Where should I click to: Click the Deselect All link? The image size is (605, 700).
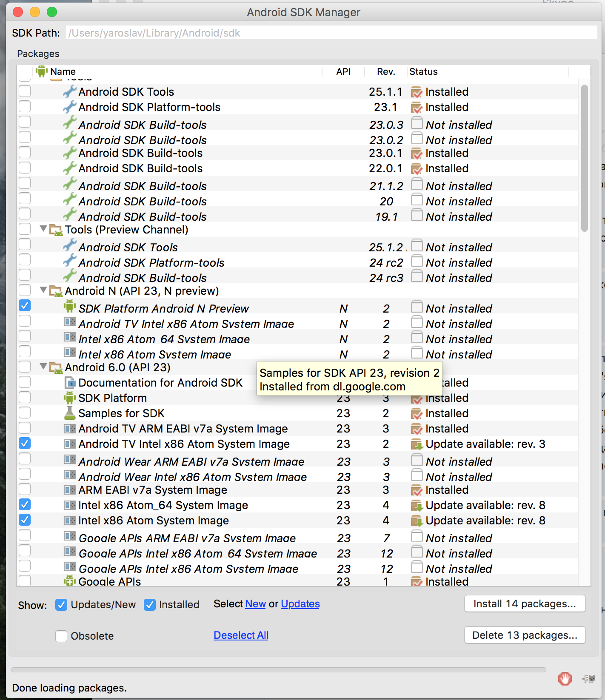(x=241, y=635)
